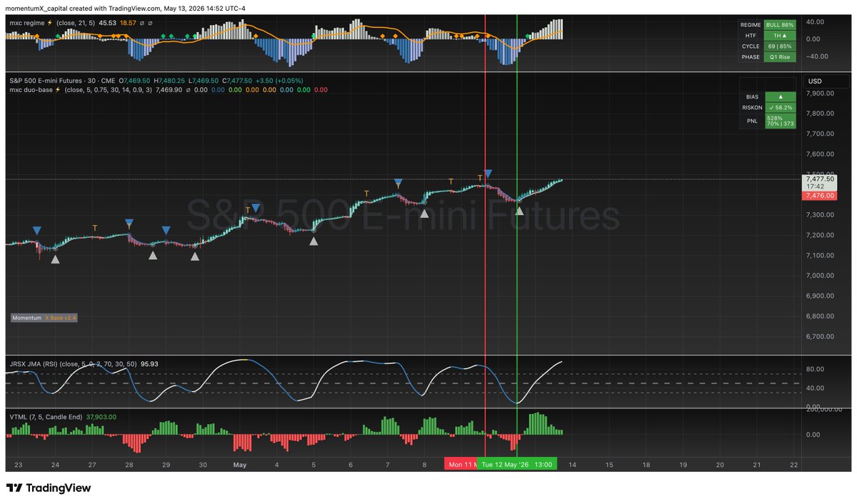The image size is (857, 504).
Task: Click the 15 date label on time axis
Action: (x=609, y=464)
